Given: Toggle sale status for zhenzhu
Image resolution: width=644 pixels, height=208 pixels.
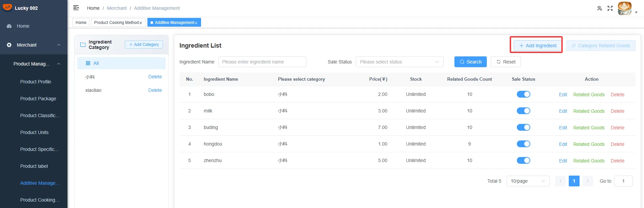Looking at the screenshot, I should coord(524,160).
